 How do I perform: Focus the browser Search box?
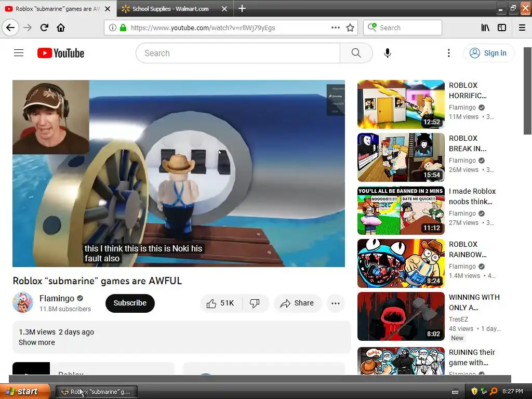(403, 28)
